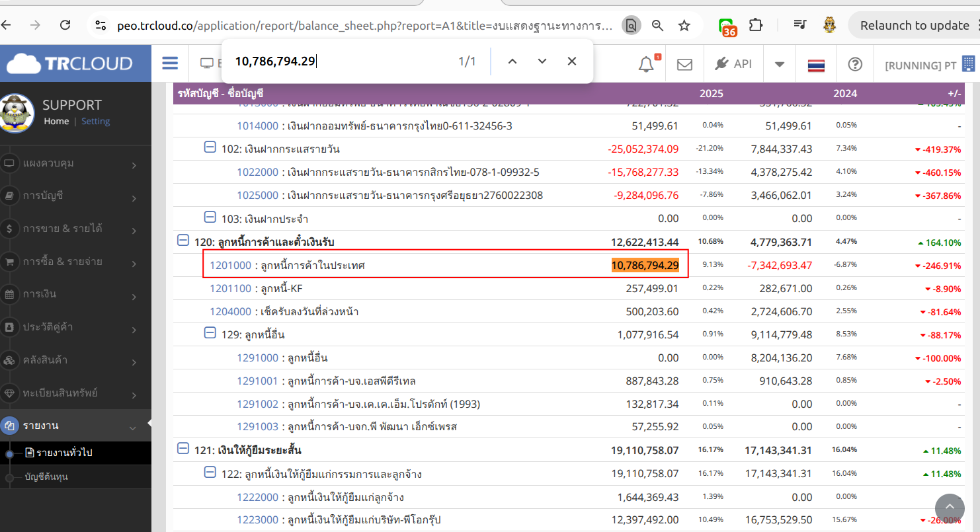Open account code 1291000 link

258,358
